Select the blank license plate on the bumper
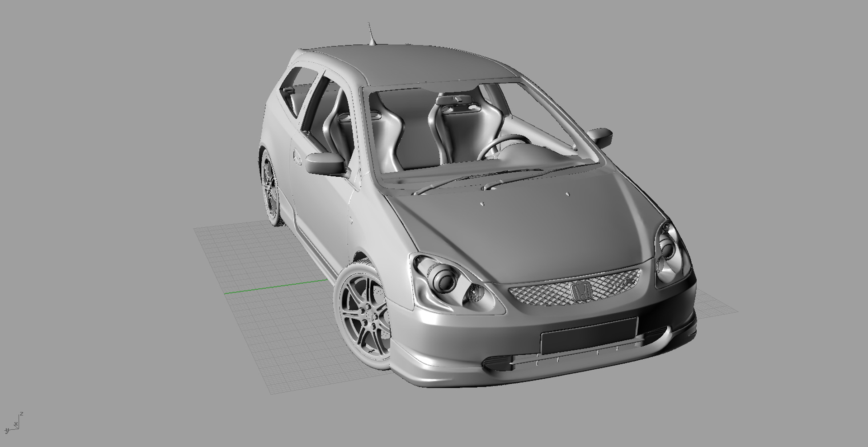 point(589,336)
